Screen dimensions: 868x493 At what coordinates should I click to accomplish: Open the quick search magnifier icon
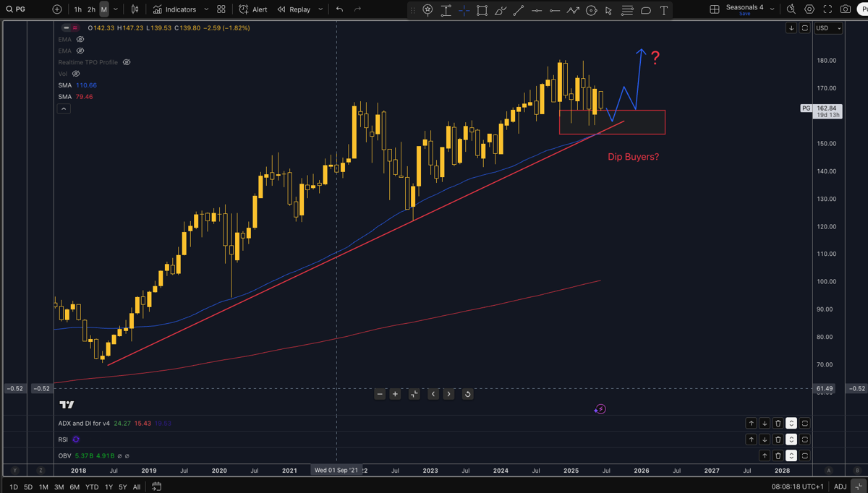[791, 9]
